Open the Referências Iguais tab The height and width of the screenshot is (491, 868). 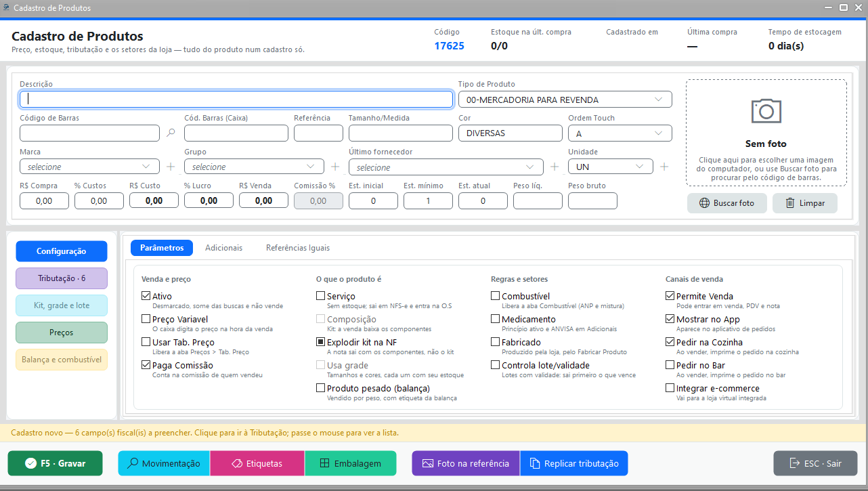coord(298,248)
